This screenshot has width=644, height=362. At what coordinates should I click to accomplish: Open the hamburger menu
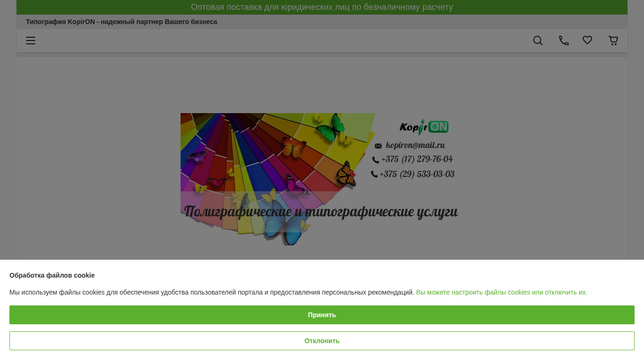coord(31,41)
